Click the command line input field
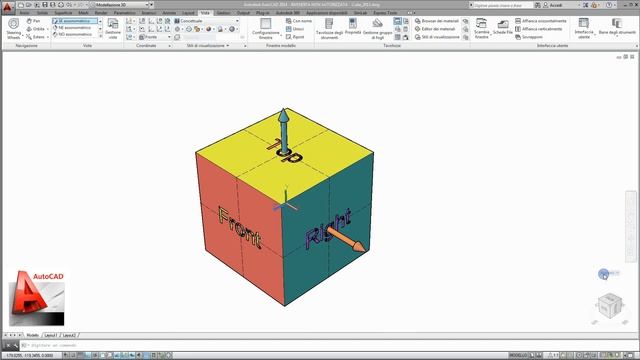640x360 pixels. coord(327,345)
